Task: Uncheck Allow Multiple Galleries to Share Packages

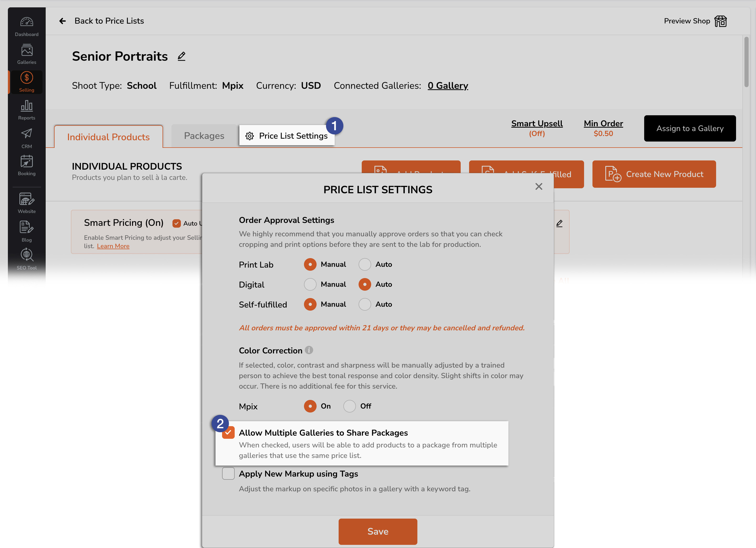Action: [228, 432]
